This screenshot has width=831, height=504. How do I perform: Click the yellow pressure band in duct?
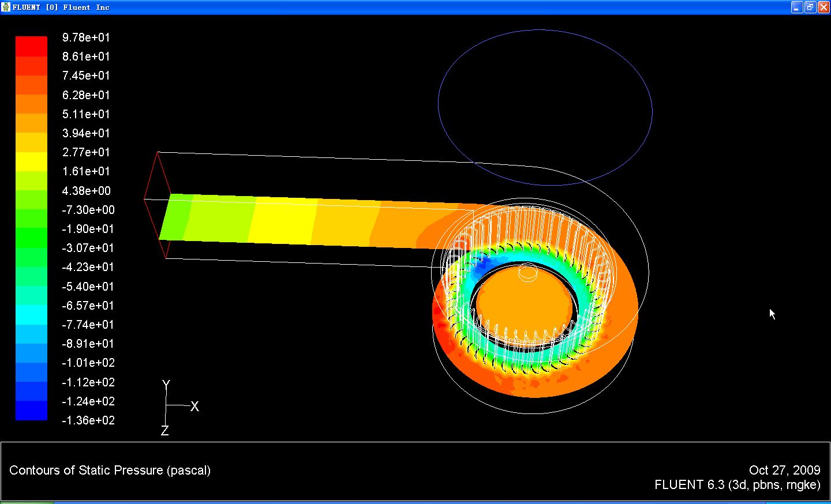click(x=283, y=220)
